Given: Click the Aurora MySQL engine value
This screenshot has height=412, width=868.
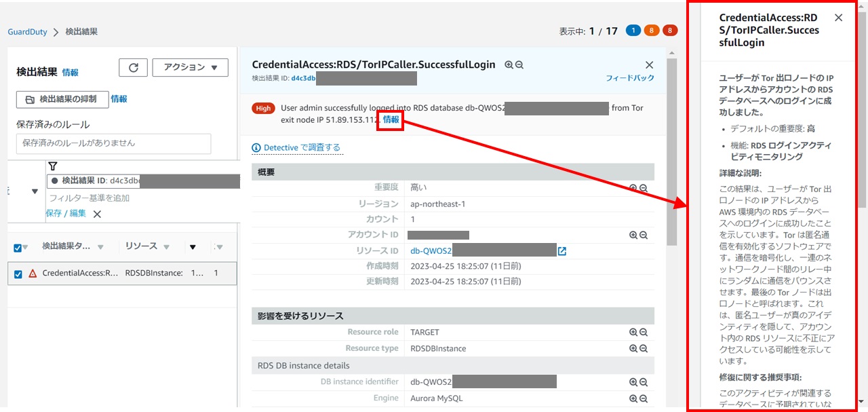Looking at the screenshot, I should 437,398.
